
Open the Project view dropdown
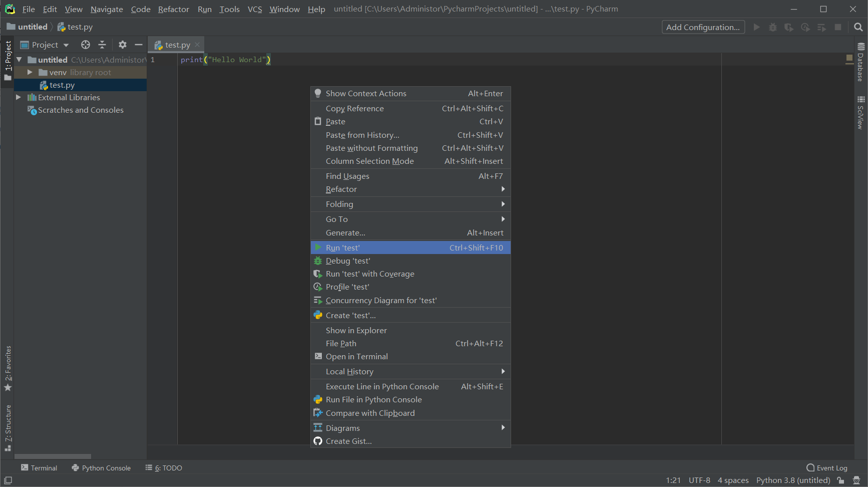45,45
